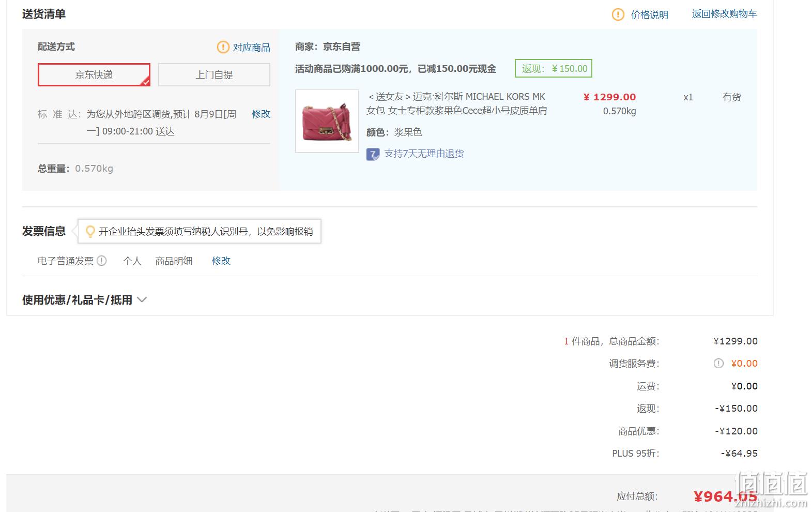Image resolution: width=812 pixels, height=512 pixels.
Task: Click the invoice tip lightbulb icon
Action: coord(90,231)
